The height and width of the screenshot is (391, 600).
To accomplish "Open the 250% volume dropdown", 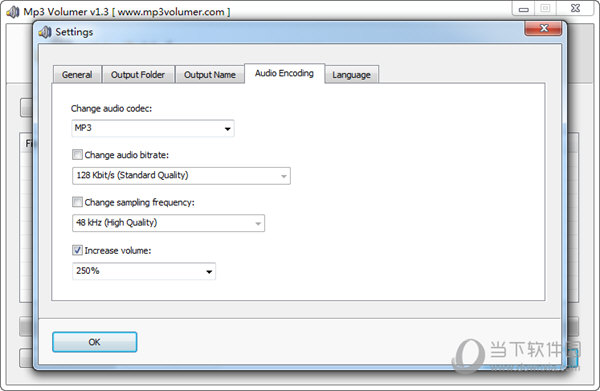I will tap(144, 271).
